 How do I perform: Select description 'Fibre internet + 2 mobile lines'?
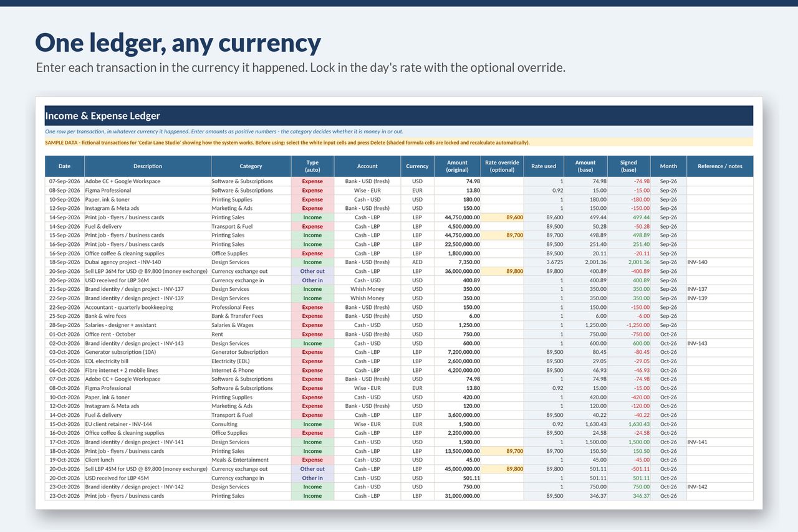148,370
